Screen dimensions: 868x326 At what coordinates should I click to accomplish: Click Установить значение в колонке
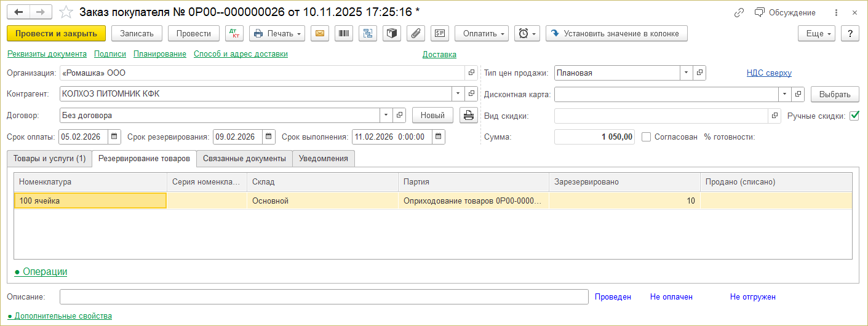tap(616, 33)
